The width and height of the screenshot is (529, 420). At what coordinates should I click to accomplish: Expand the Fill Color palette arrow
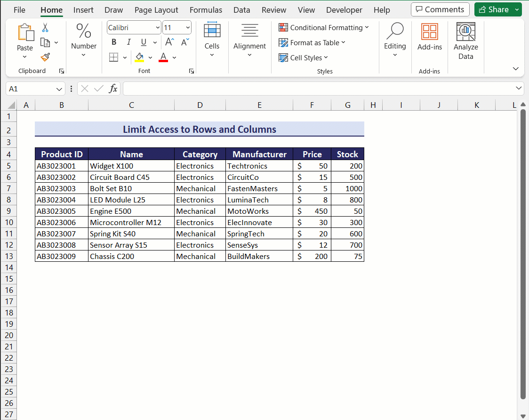[150, 58]
